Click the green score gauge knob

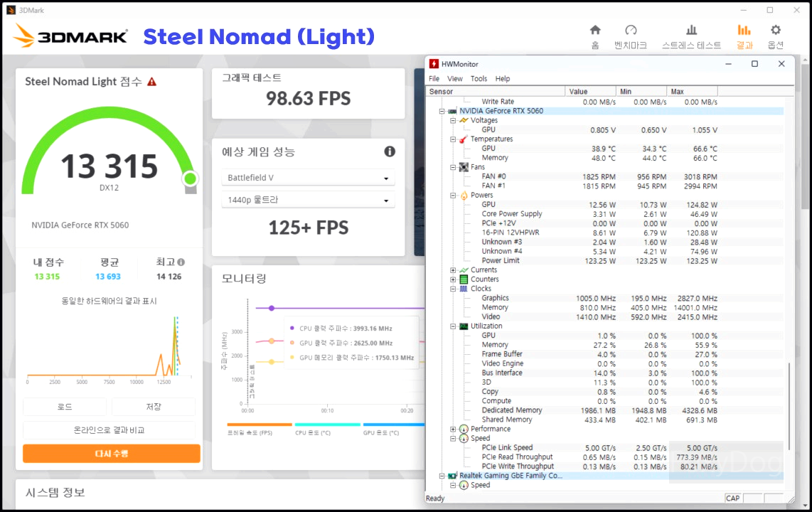point(190,178)
